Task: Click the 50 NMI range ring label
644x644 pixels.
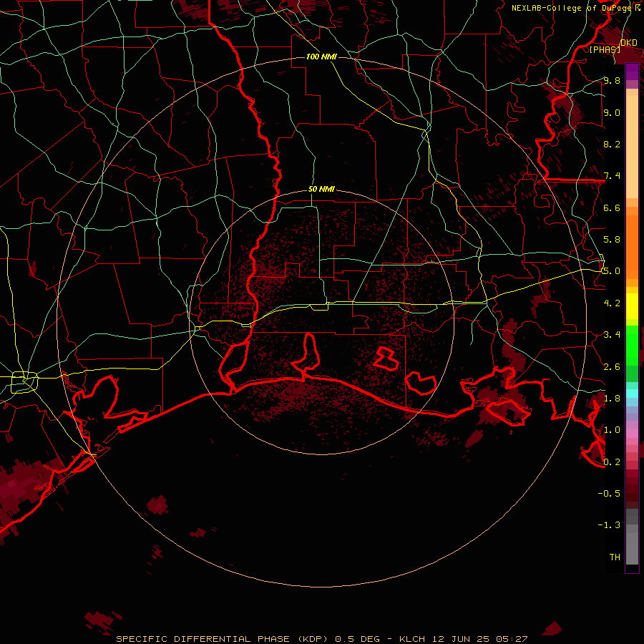Action: [x=321, y=190]
